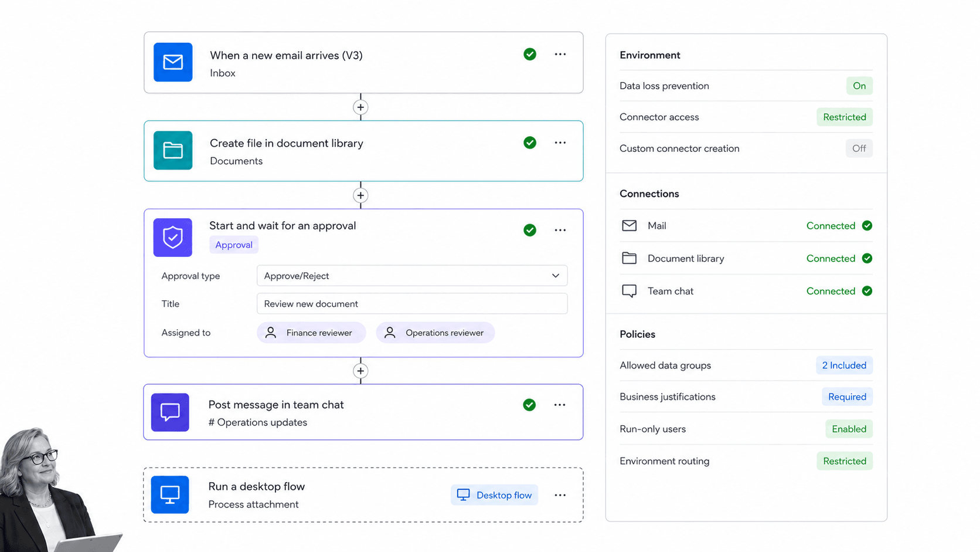Viewport: 980px width, 552px height.
Task: Click the Document library folder icon in Connections
Action: (629, 258)
